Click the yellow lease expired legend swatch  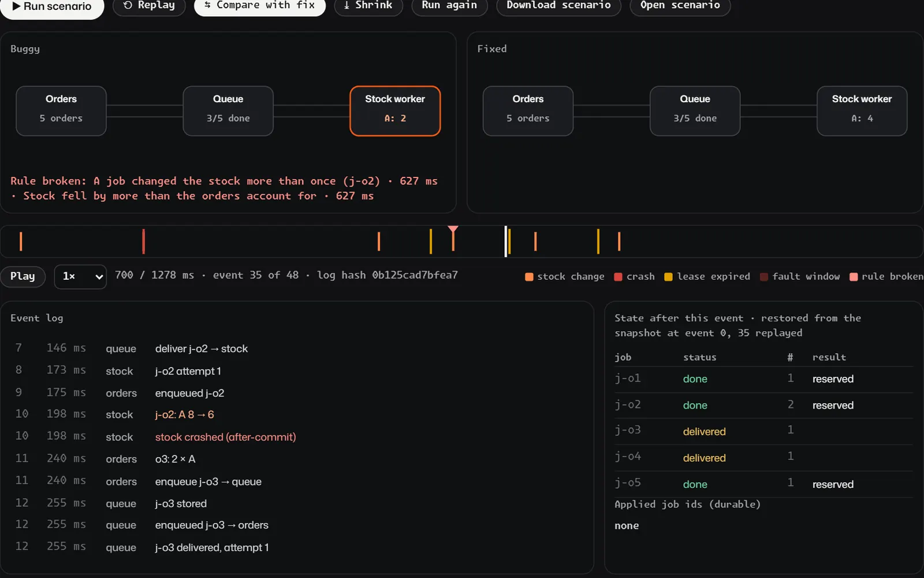tap(668, 277)
